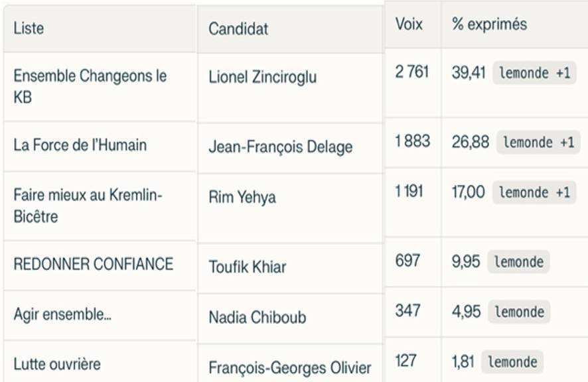Screen dimensions: 588x382
Task: Click the Liste column header
Action: (x=29, y=29)
